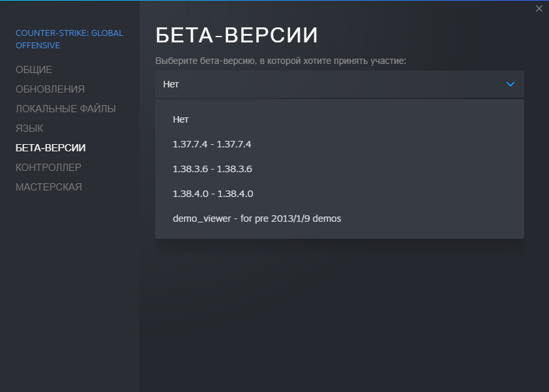
Task: Pick the 1.38.4.0 - 1.38.4.0 beta entry
Action: tap(339, 194)
